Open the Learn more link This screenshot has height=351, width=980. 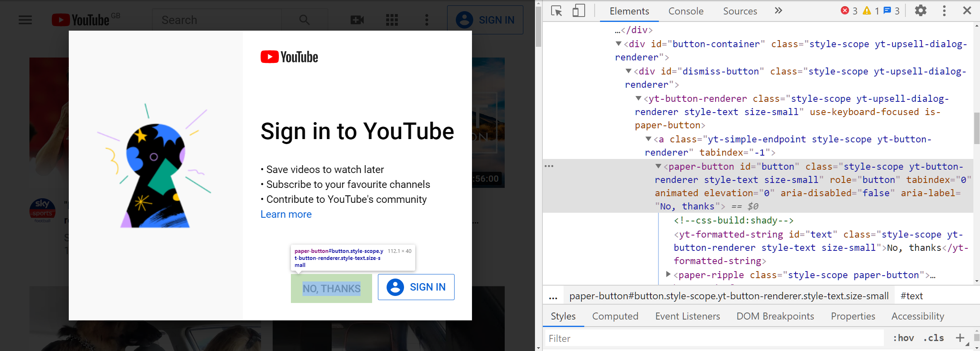click(286, 214)
